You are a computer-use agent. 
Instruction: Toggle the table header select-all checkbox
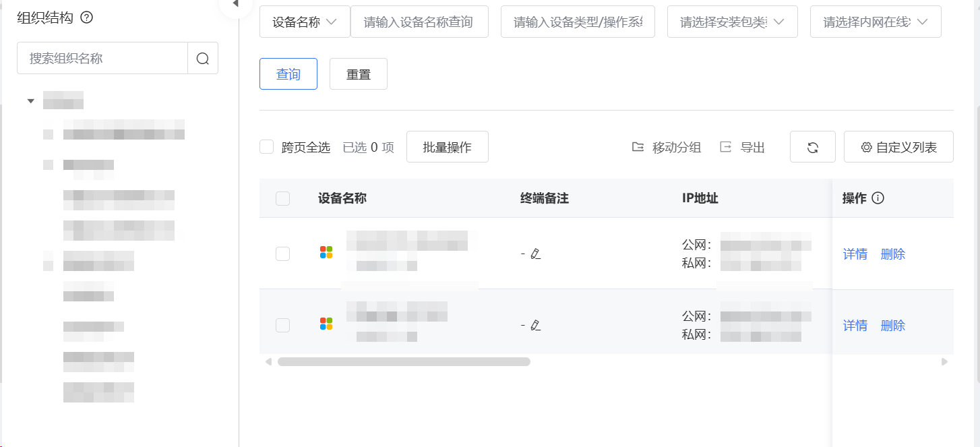coord(282,198)
